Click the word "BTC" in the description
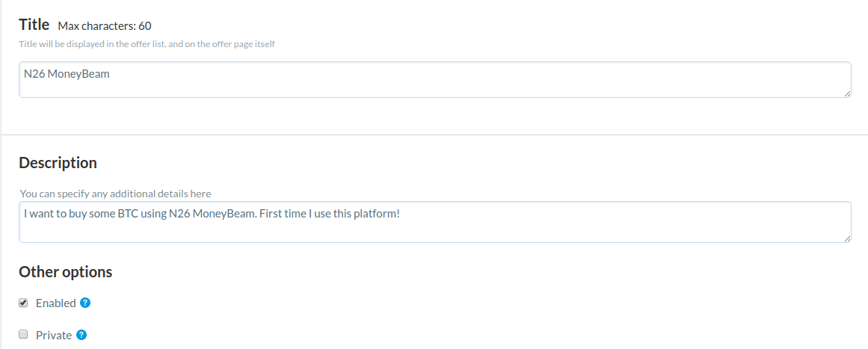The height and width of the screenshot is (349, 868). pos(128,214)
